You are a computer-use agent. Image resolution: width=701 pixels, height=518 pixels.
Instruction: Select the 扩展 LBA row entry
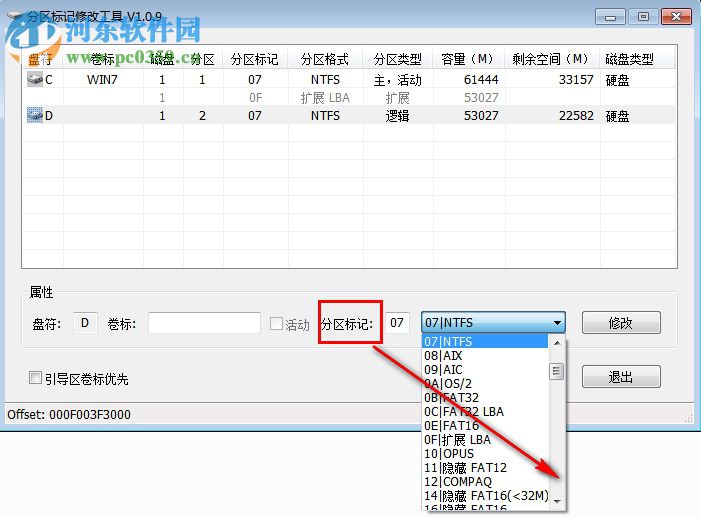325,98
